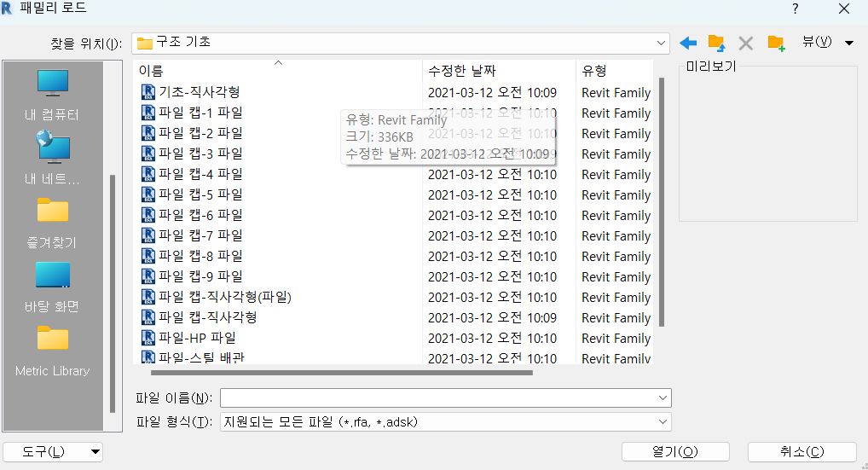Go up one folder level
This screenshot has width=868, height=470.
[716, 43]
